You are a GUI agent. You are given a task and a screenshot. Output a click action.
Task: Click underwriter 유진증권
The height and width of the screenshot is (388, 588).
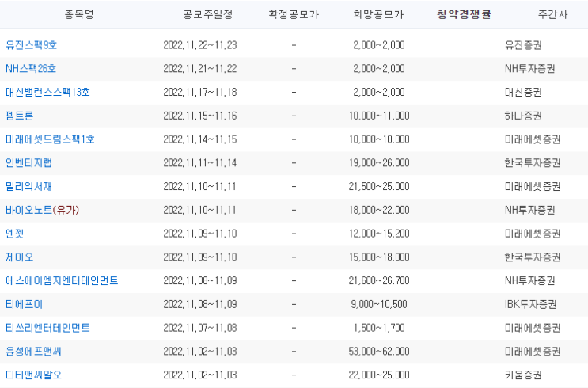[x=523, y=45]
